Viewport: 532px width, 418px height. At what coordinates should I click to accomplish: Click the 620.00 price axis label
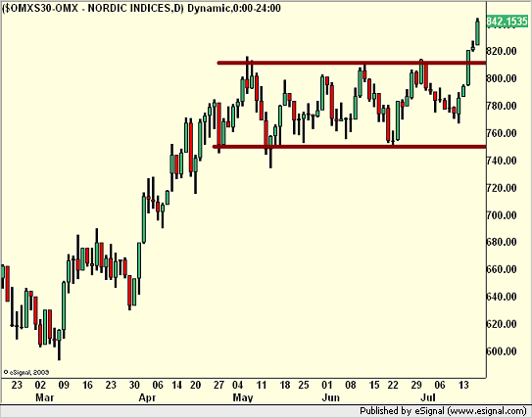tap(502, 324)
